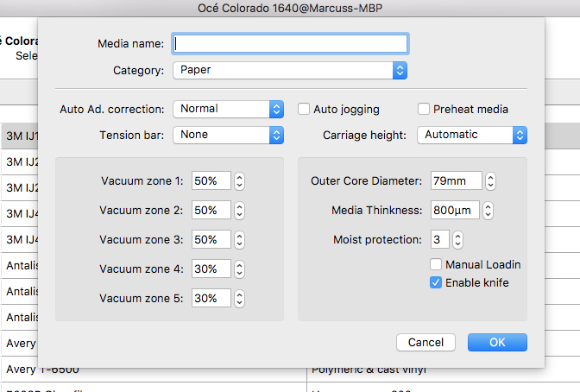Check the Manual Loading checkbox
Image resolution: width=580 pixels, height=392 pixels.
coord(436,264)
